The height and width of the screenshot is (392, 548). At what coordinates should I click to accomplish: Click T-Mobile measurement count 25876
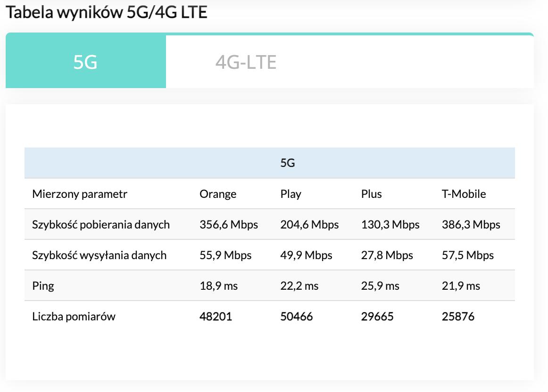458,316
